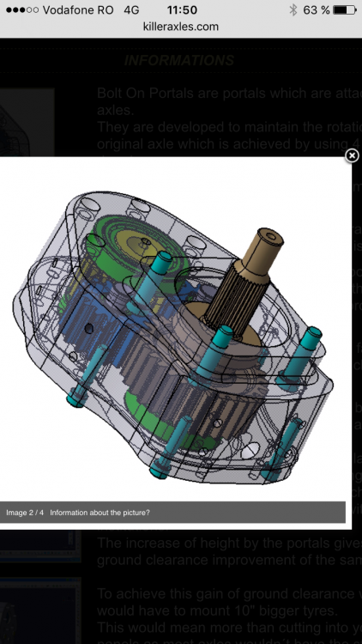Tap the 'would have to mount 10" bigger tyres' line
This screenshot has height=644, width=362.
pos(217,611)
